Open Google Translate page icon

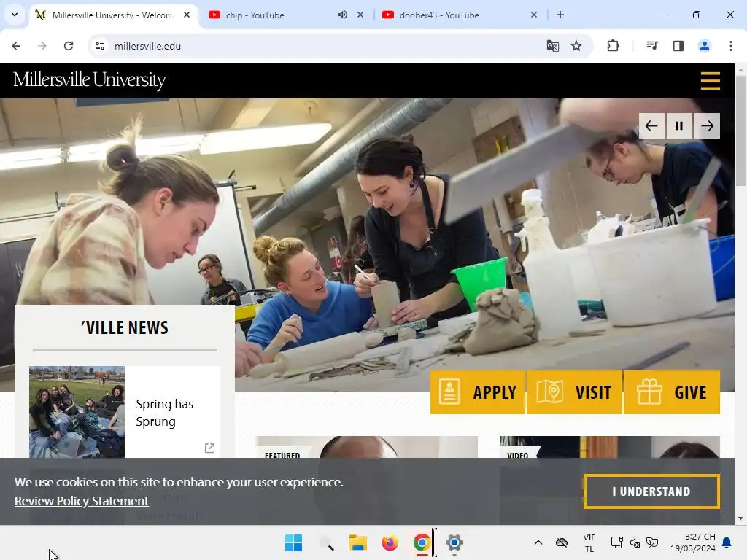pyautogui.click(x=553, y=46)
